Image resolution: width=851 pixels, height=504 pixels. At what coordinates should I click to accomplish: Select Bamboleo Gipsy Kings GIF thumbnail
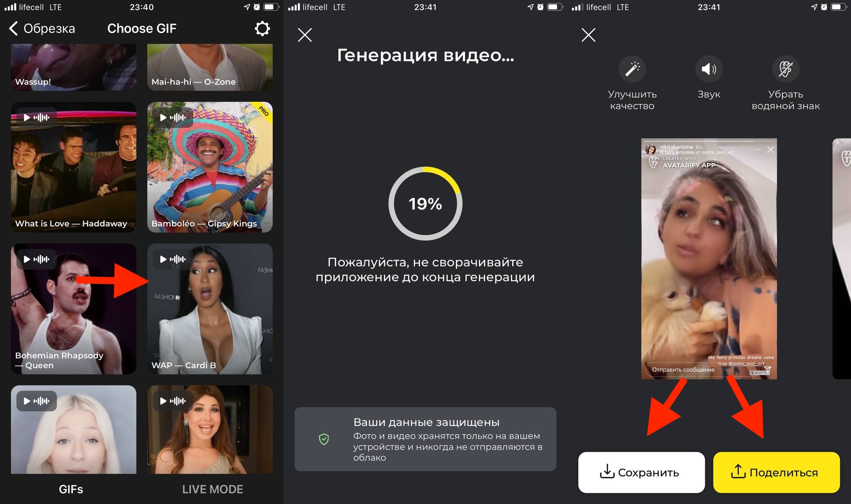pos(210,169)
